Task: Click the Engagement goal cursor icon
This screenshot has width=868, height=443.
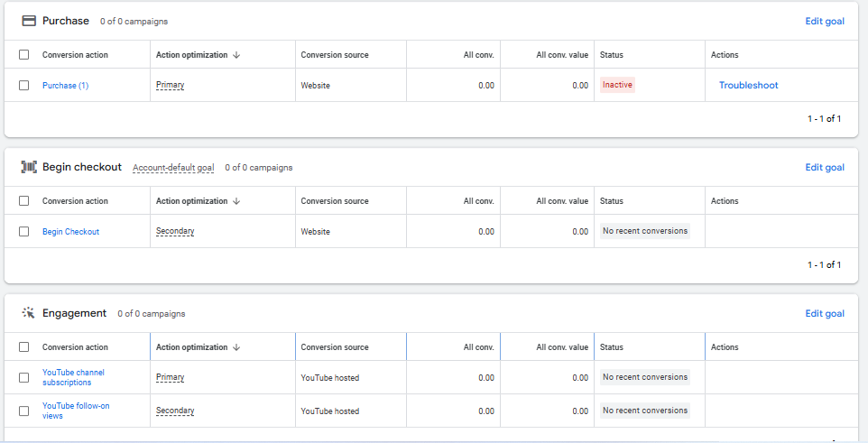Action: [x=29, y=313]
